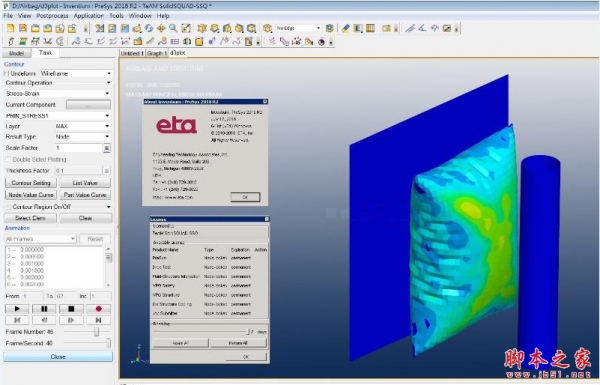Screen dimensions: 600x385
Task: Open the File menu
Action: [8, 16]
